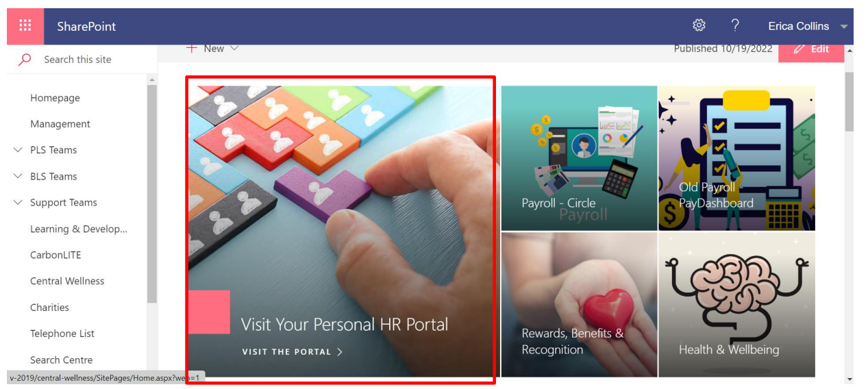Viewport: 868px width, 389px height.
Task: Click the Visit The Portal link
Action: click(293, 352)
